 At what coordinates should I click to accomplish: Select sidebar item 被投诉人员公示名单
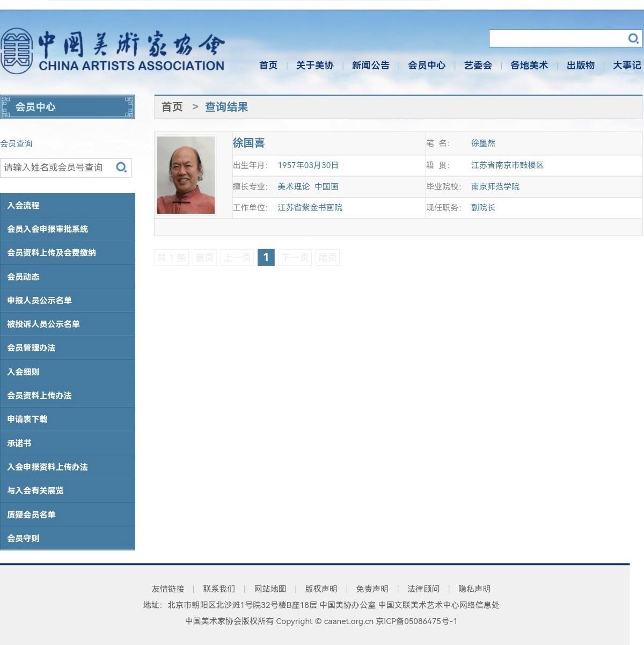(68, 324)
